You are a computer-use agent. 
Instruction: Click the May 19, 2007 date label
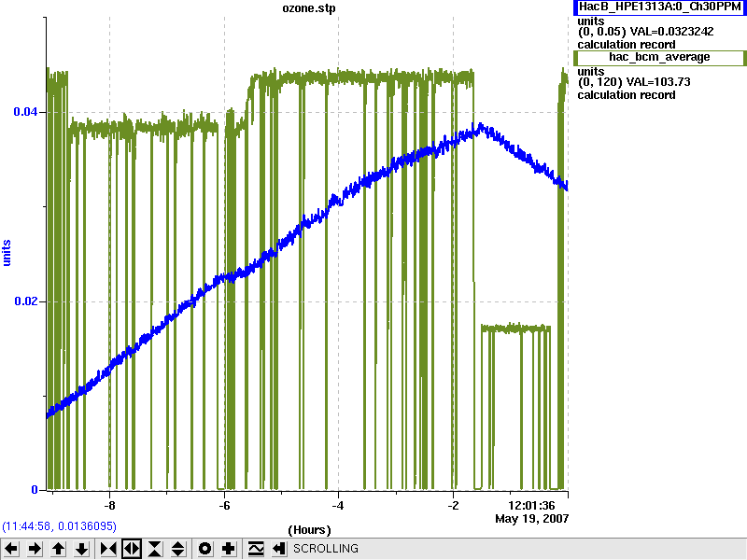pos(531,519)
